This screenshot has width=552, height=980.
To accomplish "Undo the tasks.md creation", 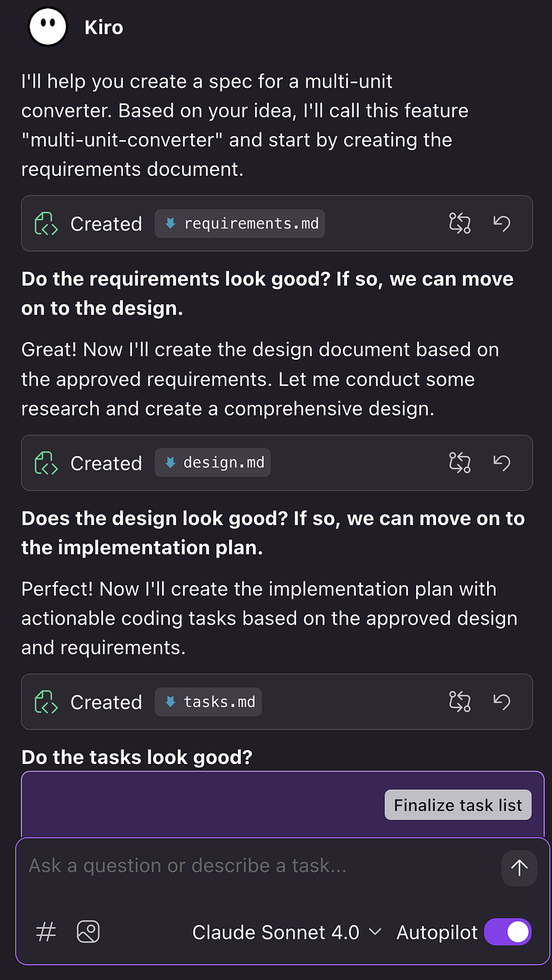I will point(502,701).
